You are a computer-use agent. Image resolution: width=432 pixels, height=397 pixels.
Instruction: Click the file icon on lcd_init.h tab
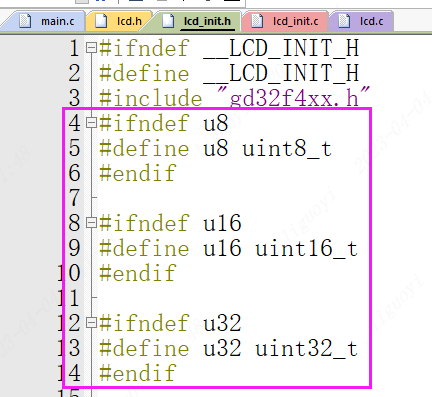[x=168, y=21]
